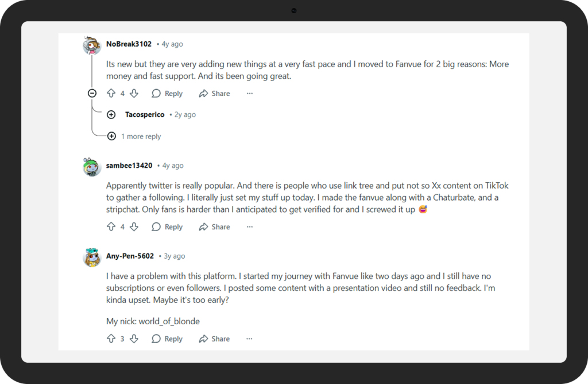
Task: Open sambee13420's user profile link
Action: [129, 166]
